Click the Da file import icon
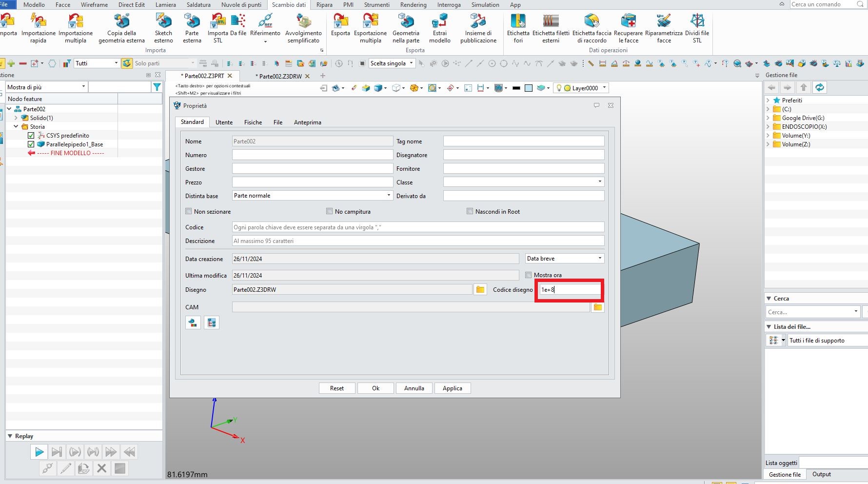 click(238, 24)
